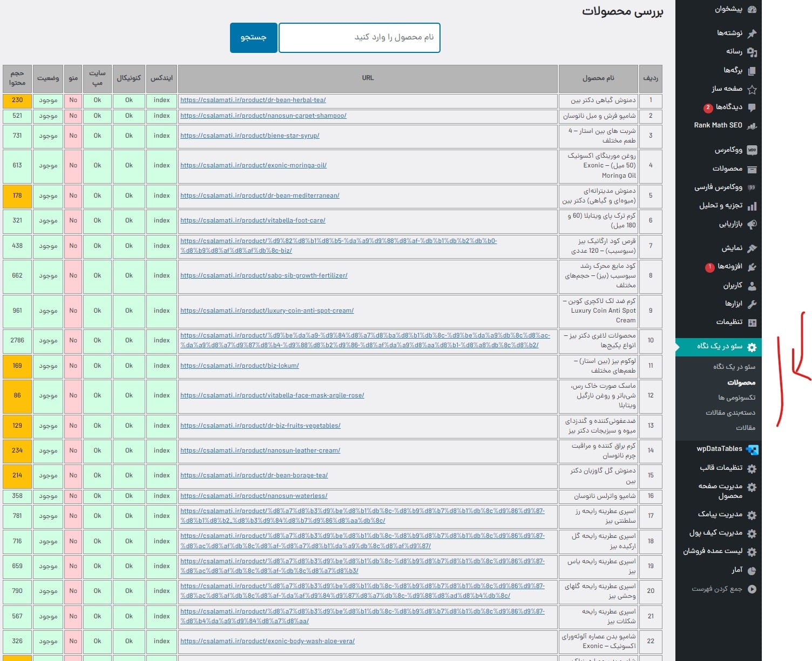Open the biene-star-syrup product URL
Screen dimensions: 812x661
coord(250,136)
